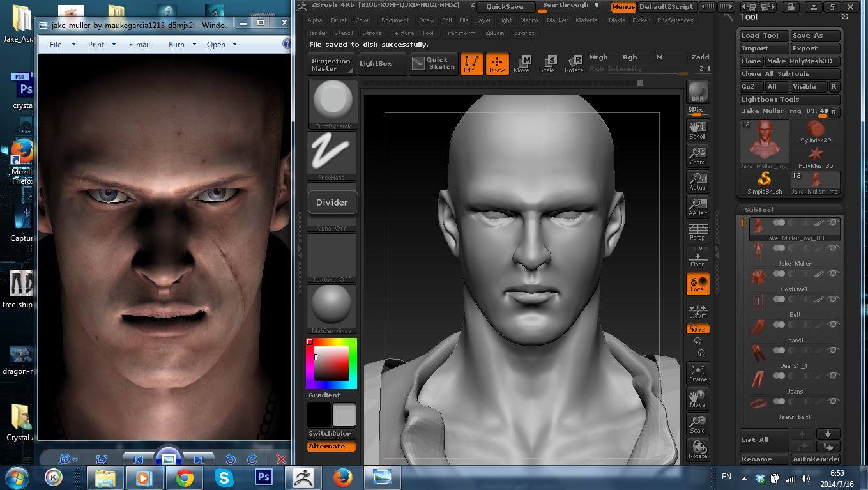868x490 pixels.
Task: Select the PolyMesh3D star tool
Action: click(816, 157)
